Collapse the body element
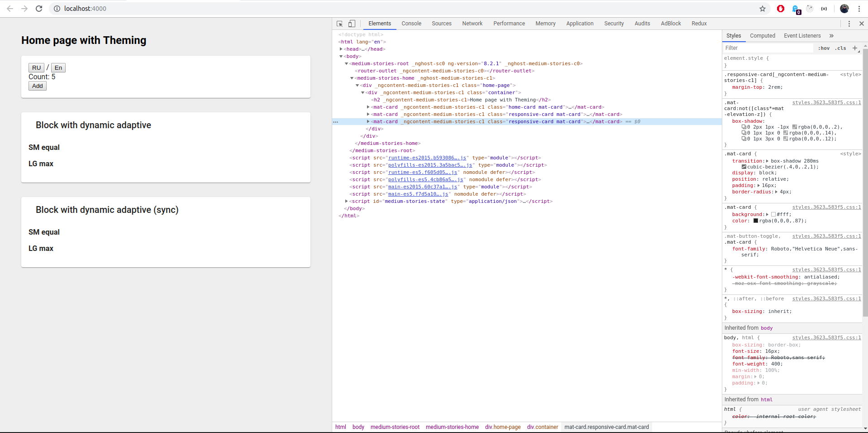The width and height of the screenshot is (868, 433). coord(341,57)
